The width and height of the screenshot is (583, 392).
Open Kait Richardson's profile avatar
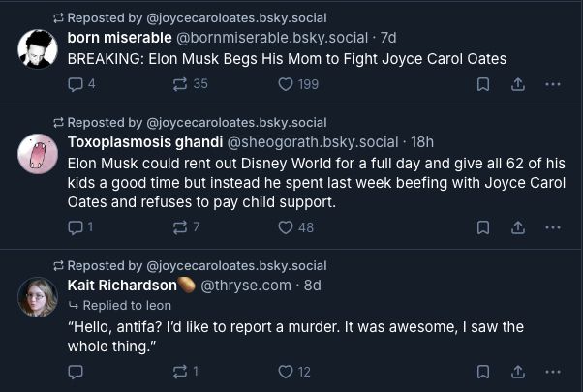38,296
